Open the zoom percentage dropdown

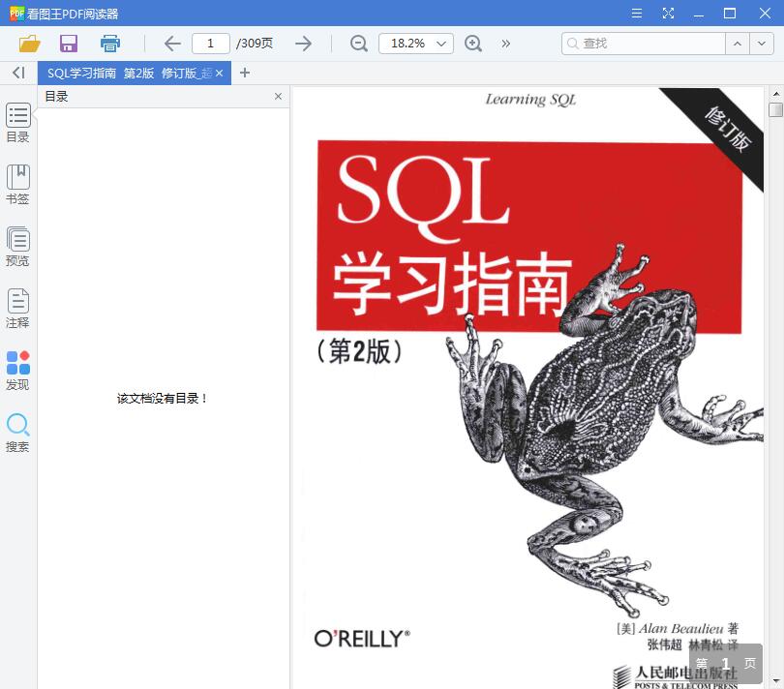(441, 44)
